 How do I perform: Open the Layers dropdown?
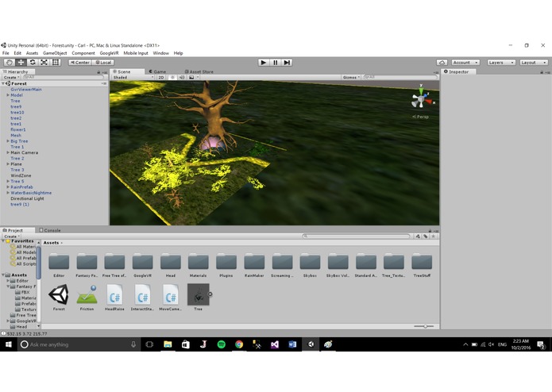click(501, 62)
